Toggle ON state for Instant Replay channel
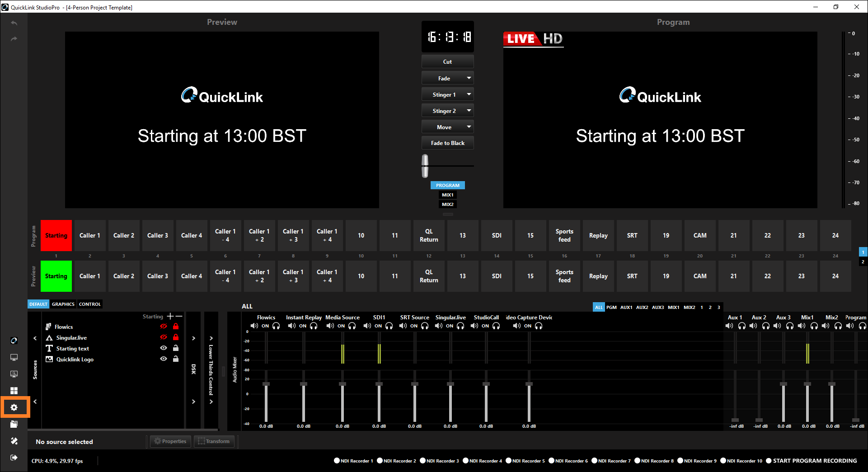 (x=303, y=326)
